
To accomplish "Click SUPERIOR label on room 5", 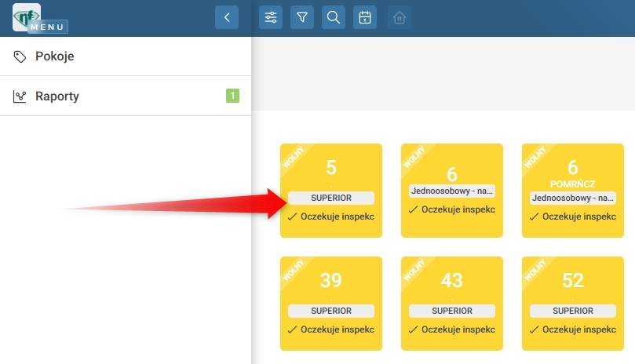I will click(331, 198).
